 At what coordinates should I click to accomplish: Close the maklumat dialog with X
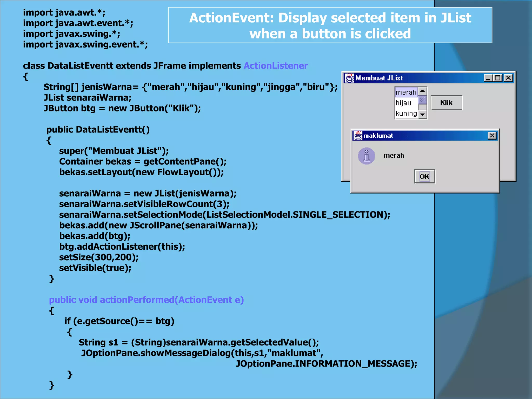(492, 136)
